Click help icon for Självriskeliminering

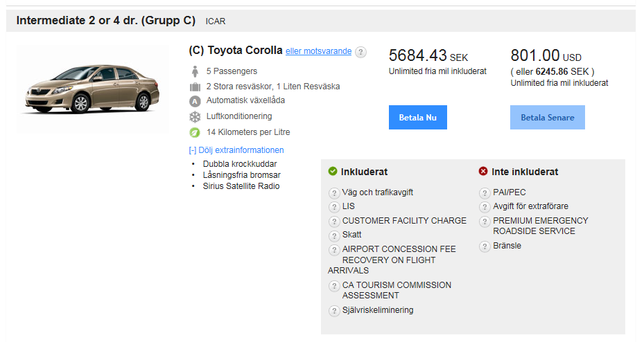coord(333,311)
